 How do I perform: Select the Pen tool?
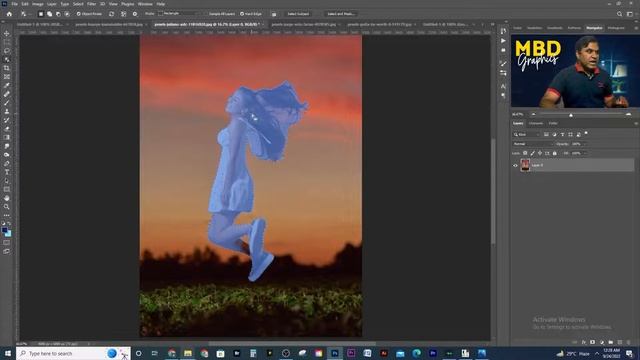(x=7, y=163)
